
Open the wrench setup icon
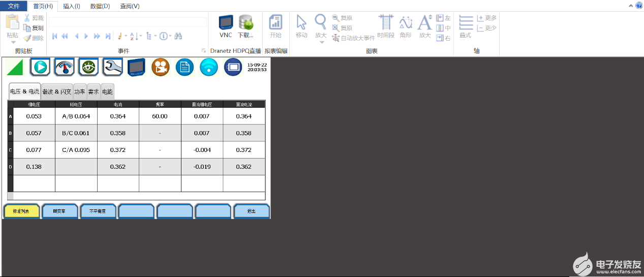[112, 67]
